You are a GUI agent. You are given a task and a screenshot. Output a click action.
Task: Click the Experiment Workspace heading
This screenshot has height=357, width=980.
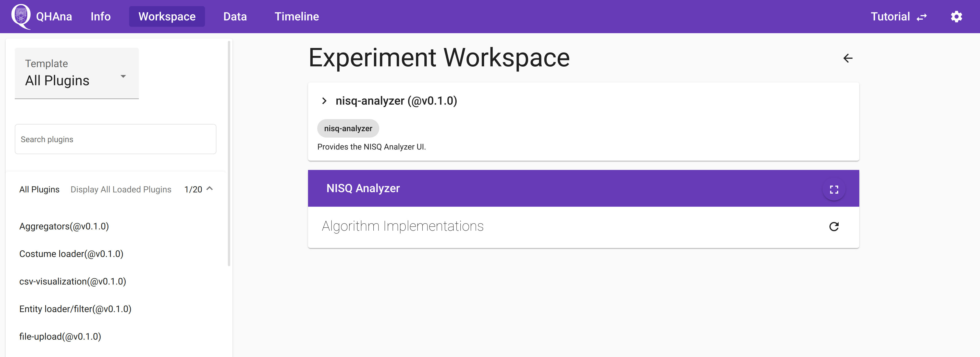coord(439,58)
